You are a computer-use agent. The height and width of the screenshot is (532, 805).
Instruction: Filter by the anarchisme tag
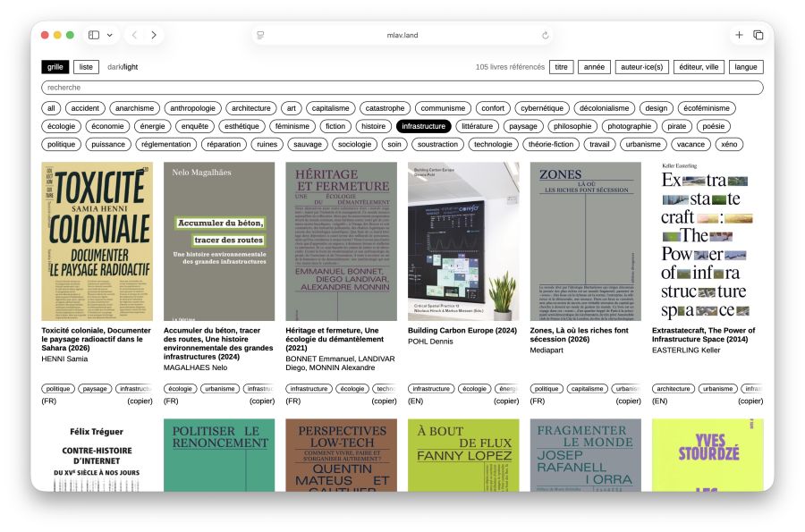tap(134, 108)
